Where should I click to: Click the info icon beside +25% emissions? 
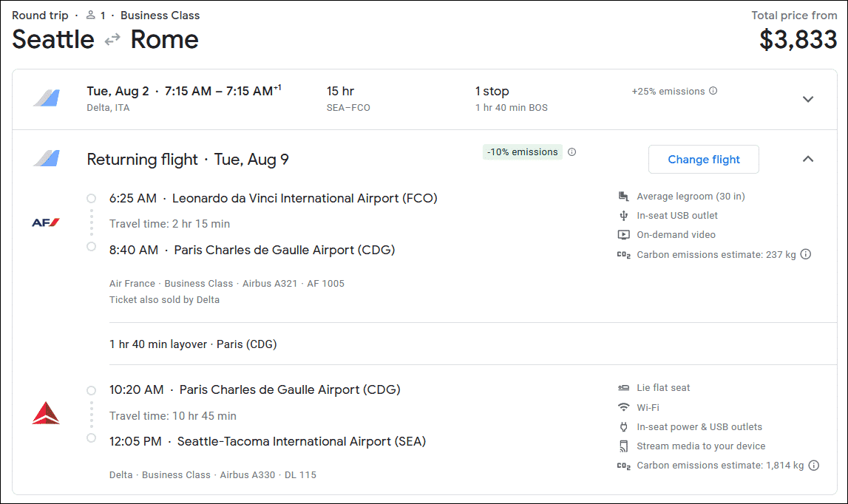point(713,92)
